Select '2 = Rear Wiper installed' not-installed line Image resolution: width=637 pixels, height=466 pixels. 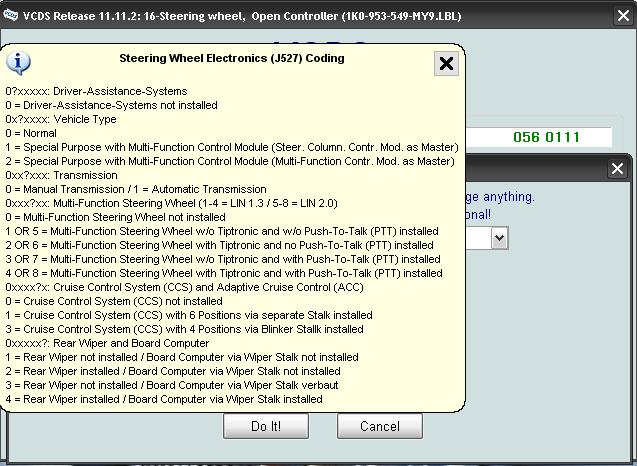(173, 371)
